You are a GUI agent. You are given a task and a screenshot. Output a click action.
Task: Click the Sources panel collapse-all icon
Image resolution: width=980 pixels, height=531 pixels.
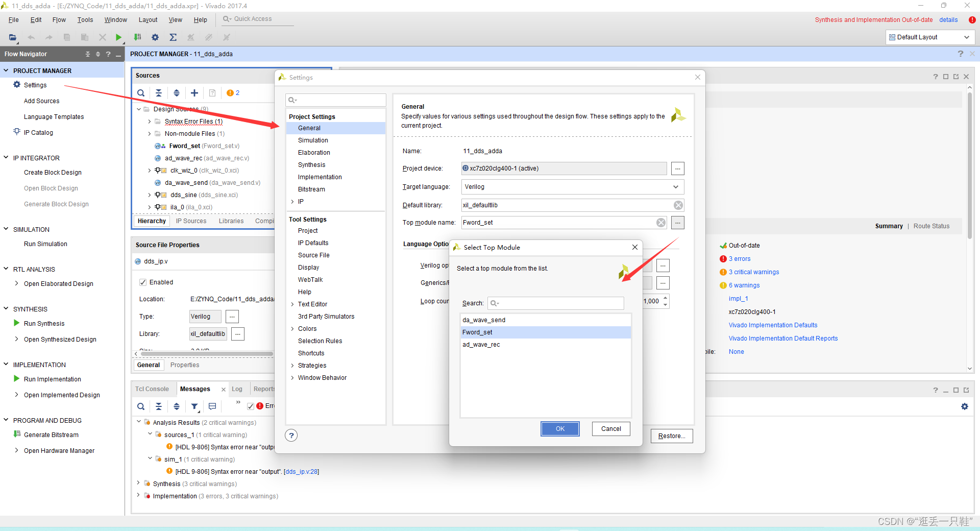point(159,93)
